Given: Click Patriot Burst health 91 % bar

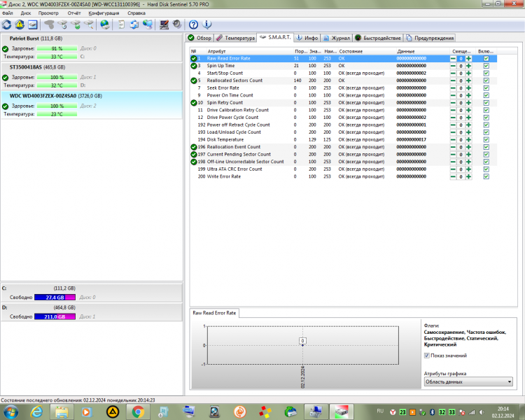Looking at the screenshot, I should [57, 48].
